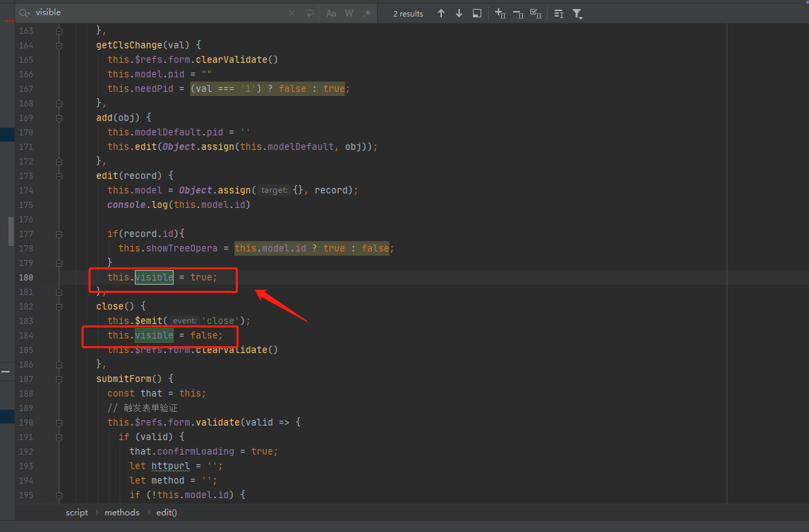The width and height of the screenshot is (809, 532).
Task: Select 'edit()' breadcrumb
Action: 167,513
